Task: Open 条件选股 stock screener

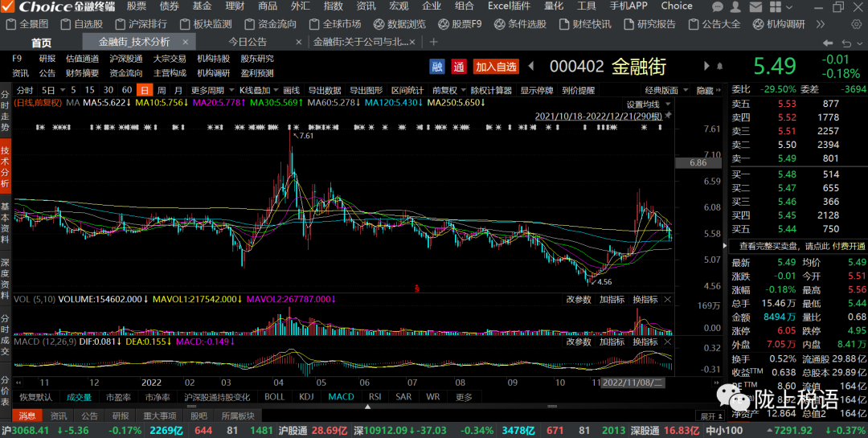Action: (520, 24)
